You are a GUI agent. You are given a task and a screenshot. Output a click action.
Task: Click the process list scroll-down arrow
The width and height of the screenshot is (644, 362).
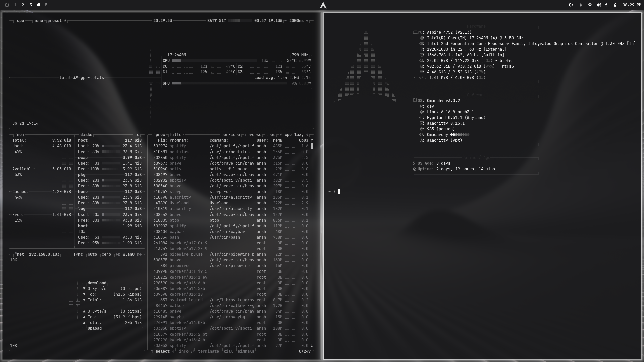312,346
